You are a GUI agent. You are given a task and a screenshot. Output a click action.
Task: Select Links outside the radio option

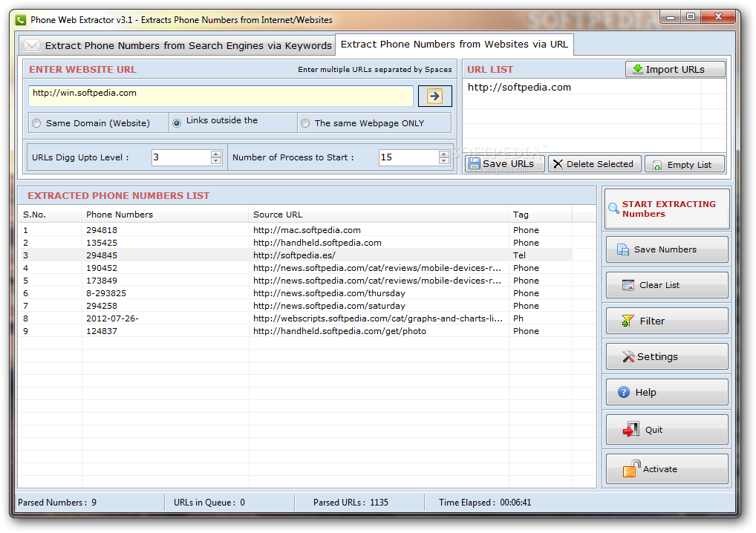point(177,123)
